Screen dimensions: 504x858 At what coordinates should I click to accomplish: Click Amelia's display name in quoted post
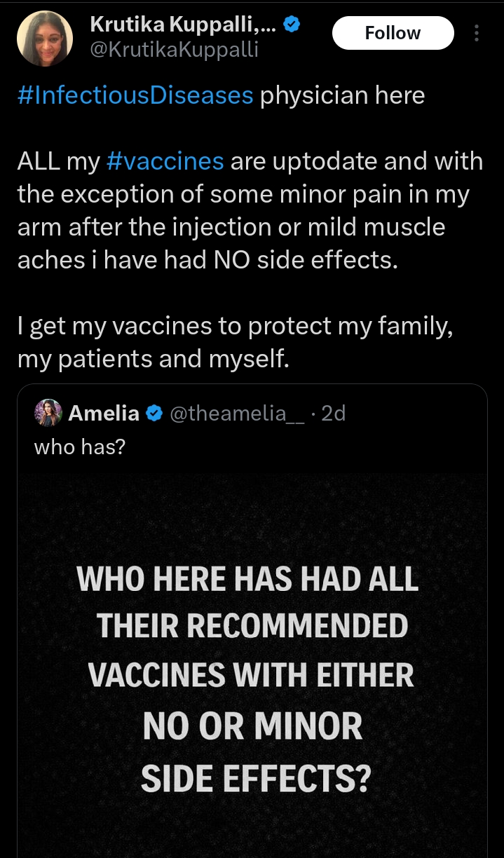click(x=104, y=414)
